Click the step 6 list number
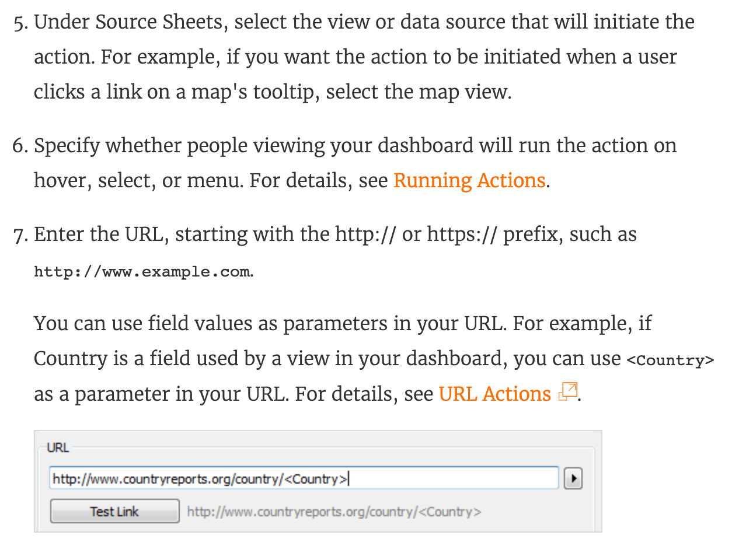 20,146
